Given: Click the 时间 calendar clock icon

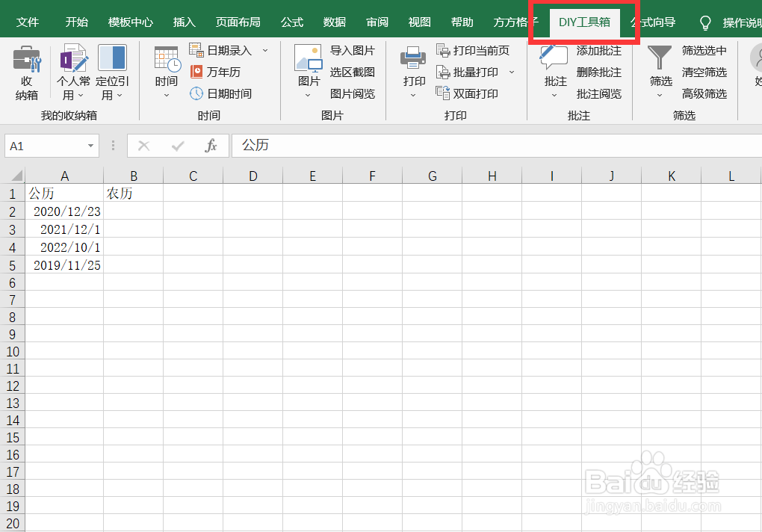Looking at the screenshot, I should 167,59.
